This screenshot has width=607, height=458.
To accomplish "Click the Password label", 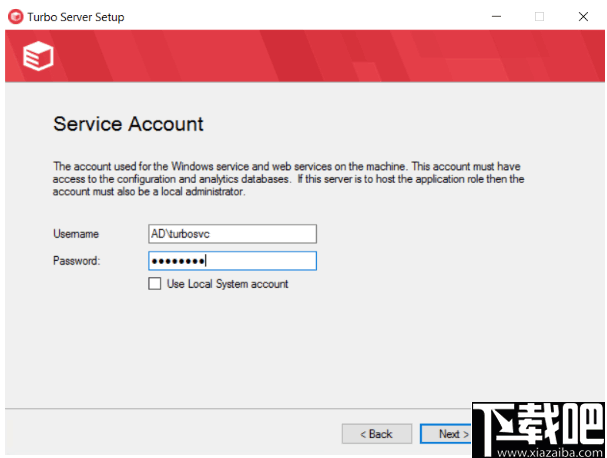I will click(76, 261).
